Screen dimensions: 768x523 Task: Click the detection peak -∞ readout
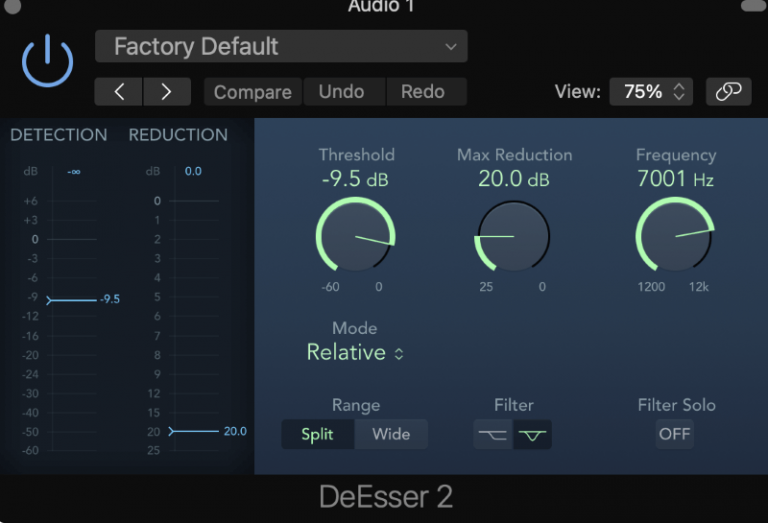point(74,172)
